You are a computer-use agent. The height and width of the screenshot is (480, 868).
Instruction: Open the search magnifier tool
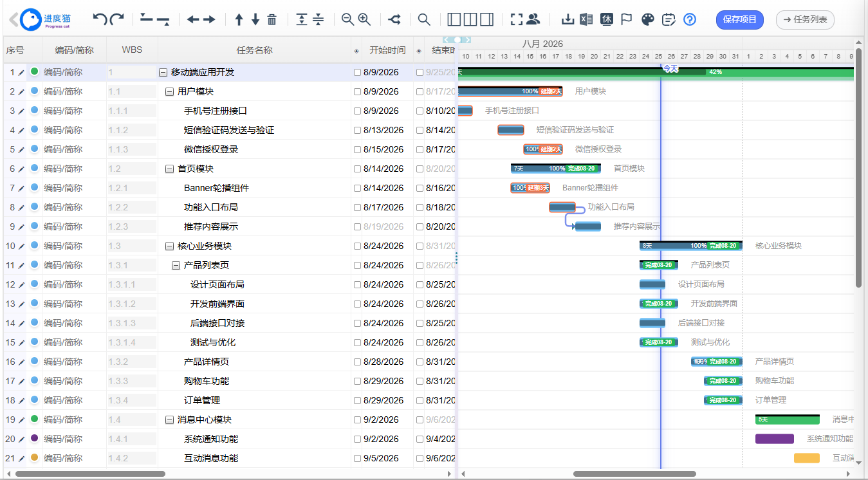point(424,19)
